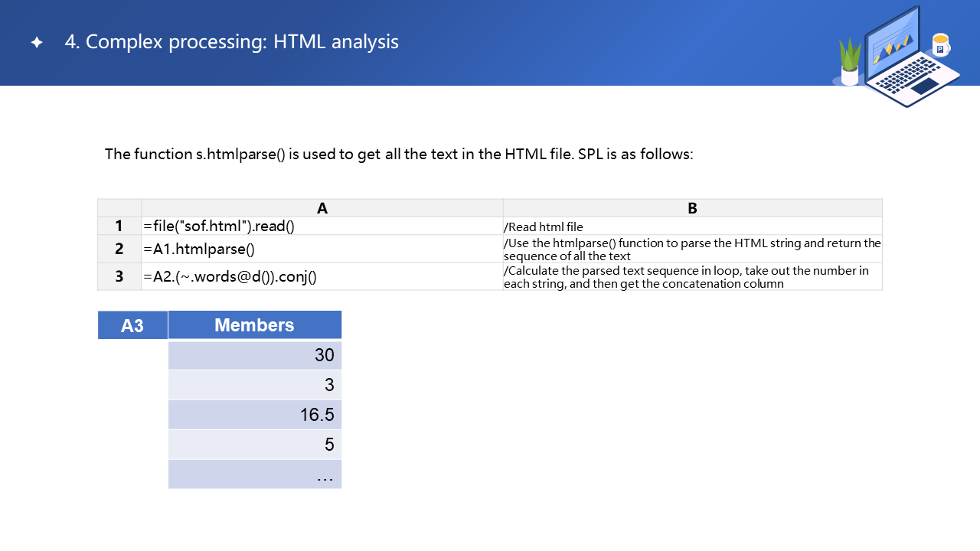Click the "/Read html file" comment cell
The width and height of the screenshot is (980, 551).
coord(692,227)
